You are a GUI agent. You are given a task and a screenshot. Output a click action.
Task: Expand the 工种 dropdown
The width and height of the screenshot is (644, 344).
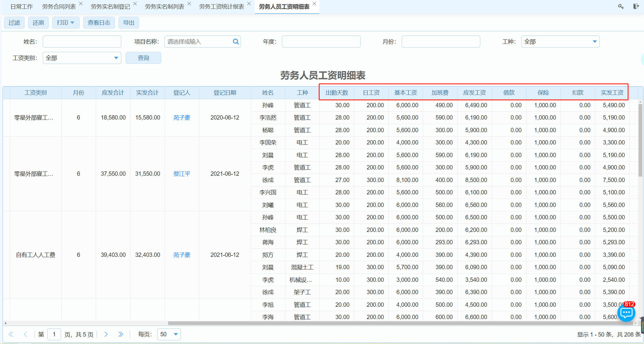coord(595,42)
